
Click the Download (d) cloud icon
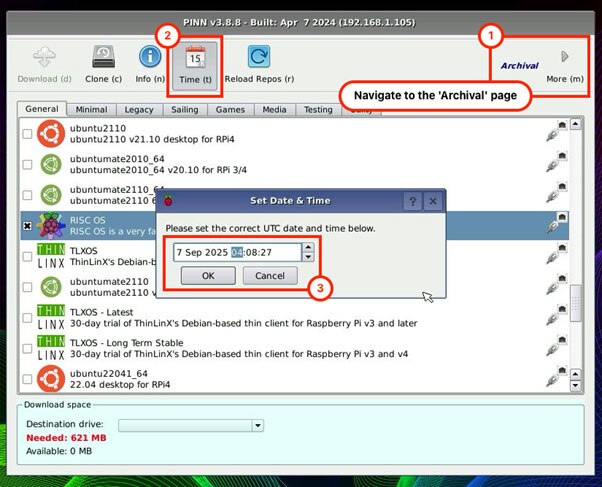tap(44, 58)
